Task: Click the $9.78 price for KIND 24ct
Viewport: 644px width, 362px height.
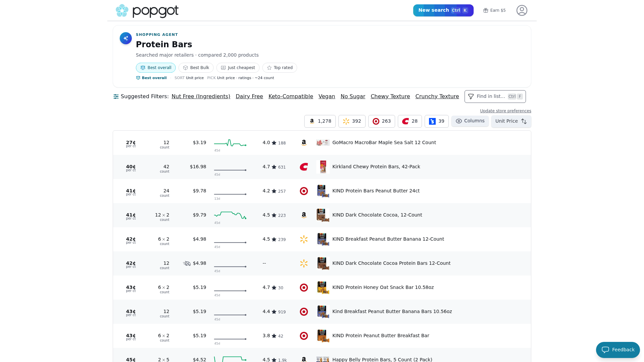Action: [200, 191]
